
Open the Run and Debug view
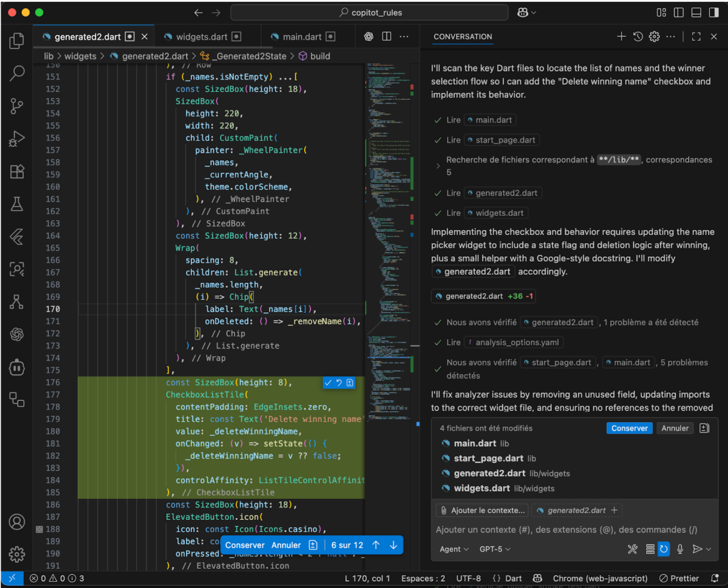coord(17,139)
